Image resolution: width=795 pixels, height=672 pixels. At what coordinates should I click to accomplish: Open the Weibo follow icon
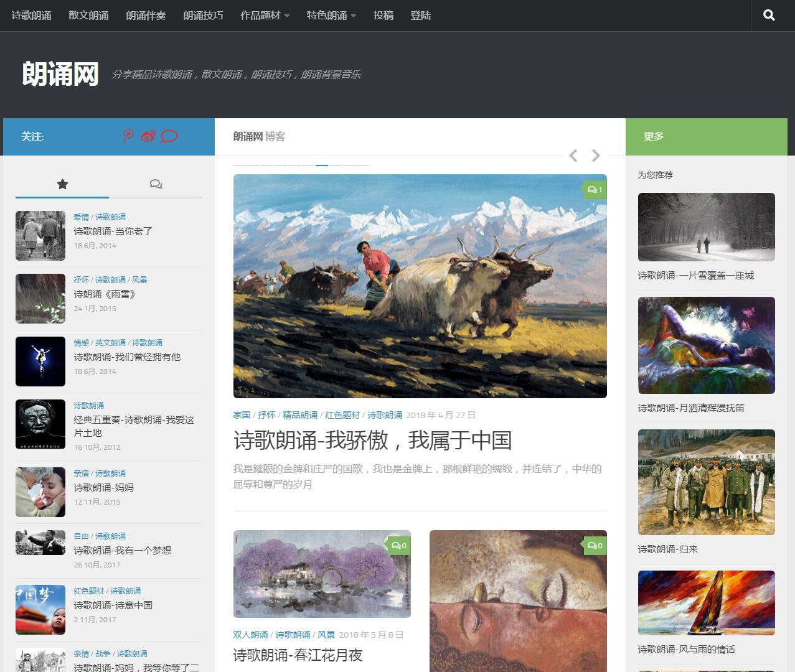[148, 136]
